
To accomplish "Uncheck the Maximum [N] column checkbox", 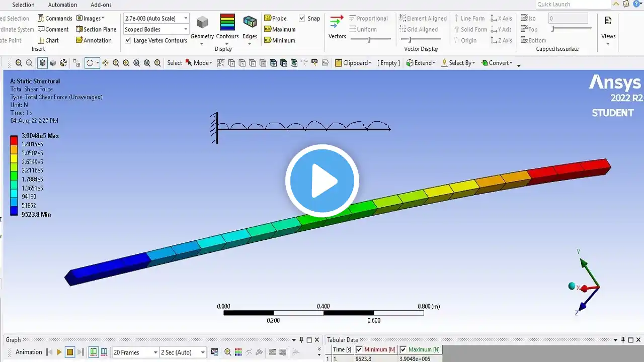I will [403, 349].
